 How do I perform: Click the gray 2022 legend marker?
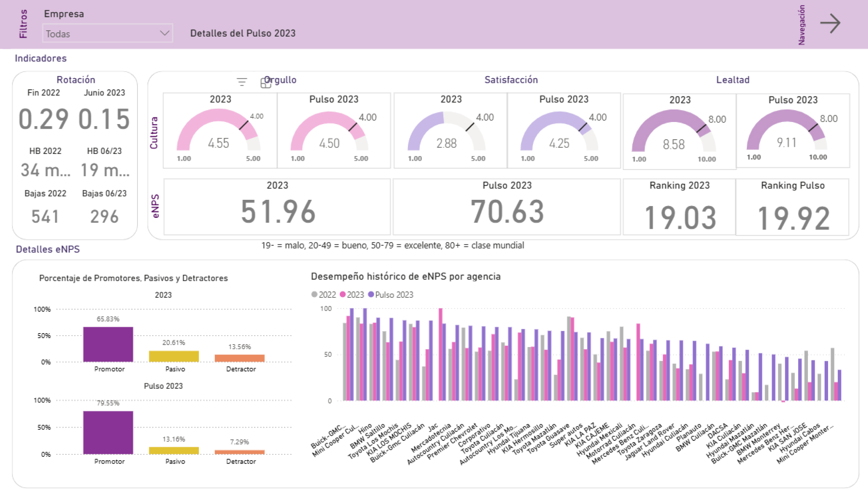(x=314, y=294)
